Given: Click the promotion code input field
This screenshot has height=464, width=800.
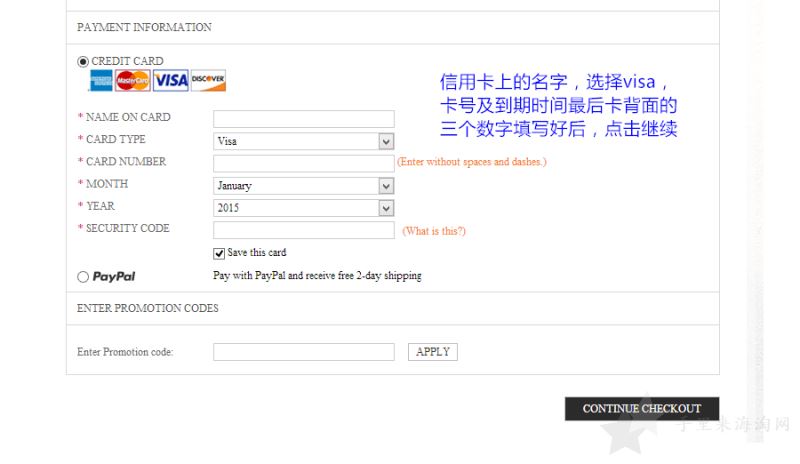Looking at the screenshot, I should [304, 352].
